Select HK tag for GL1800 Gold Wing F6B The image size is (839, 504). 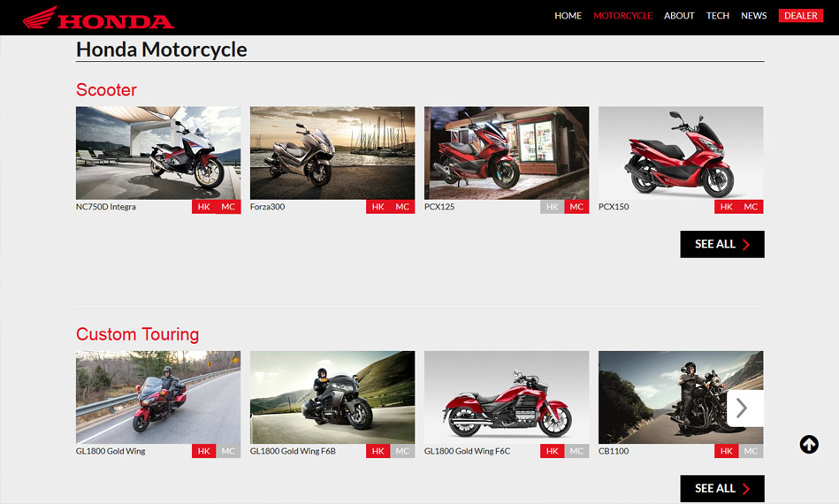pos(378,451)
